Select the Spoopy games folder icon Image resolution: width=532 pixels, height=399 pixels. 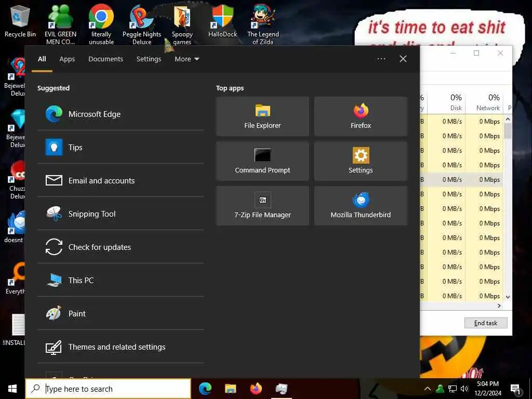182,24
